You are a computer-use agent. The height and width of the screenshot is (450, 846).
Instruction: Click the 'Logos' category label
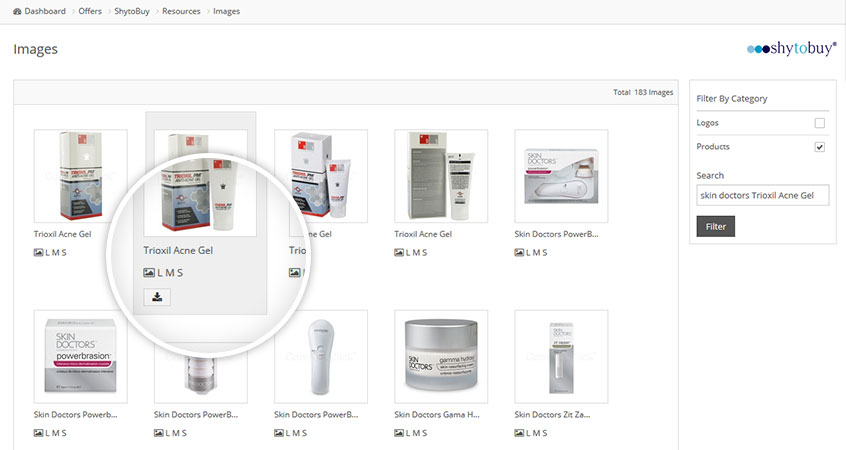click(x=707, y=123)
